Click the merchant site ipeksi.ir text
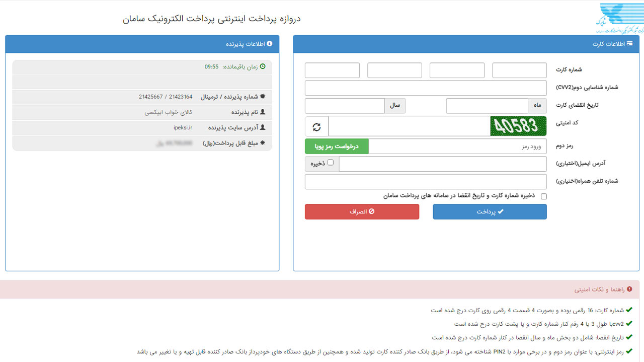 click(x=183, y=128)
